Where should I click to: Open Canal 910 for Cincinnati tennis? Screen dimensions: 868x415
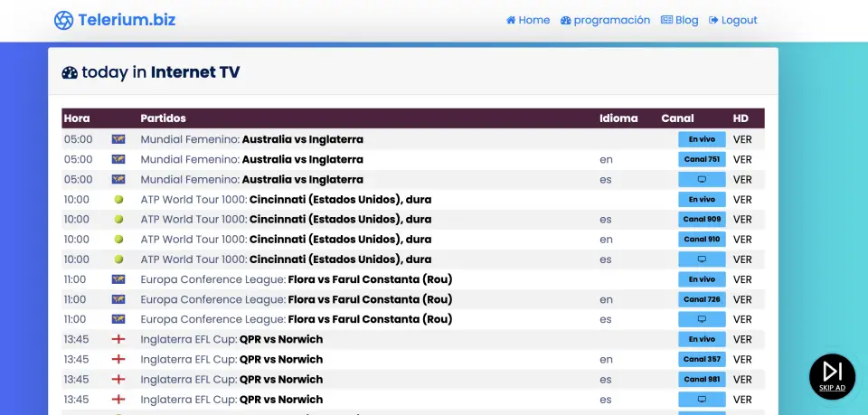702,239
